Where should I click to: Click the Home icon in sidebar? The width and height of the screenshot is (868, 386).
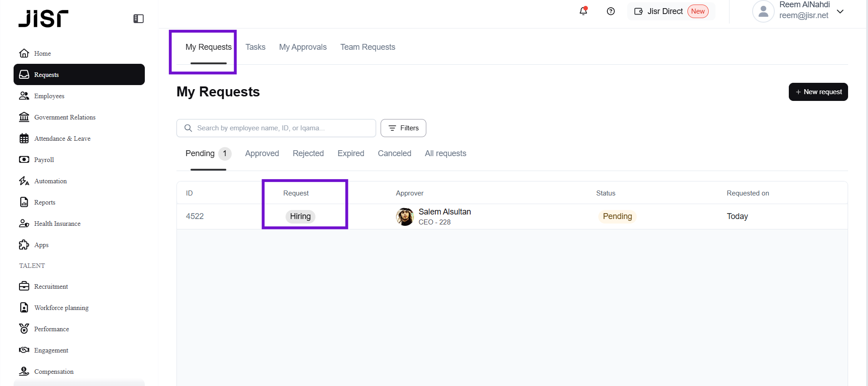pyautogui.click(x=24, y=53)
